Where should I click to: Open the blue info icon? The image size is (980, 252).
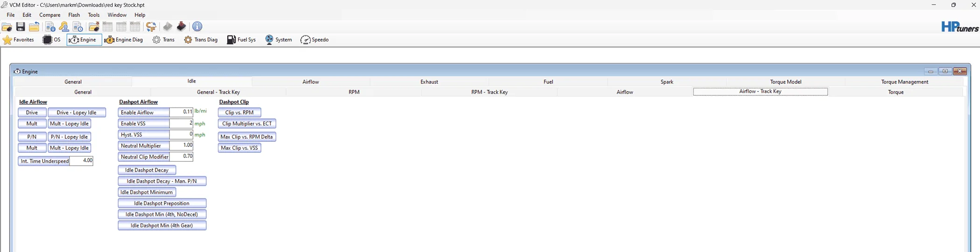[197, 27]
